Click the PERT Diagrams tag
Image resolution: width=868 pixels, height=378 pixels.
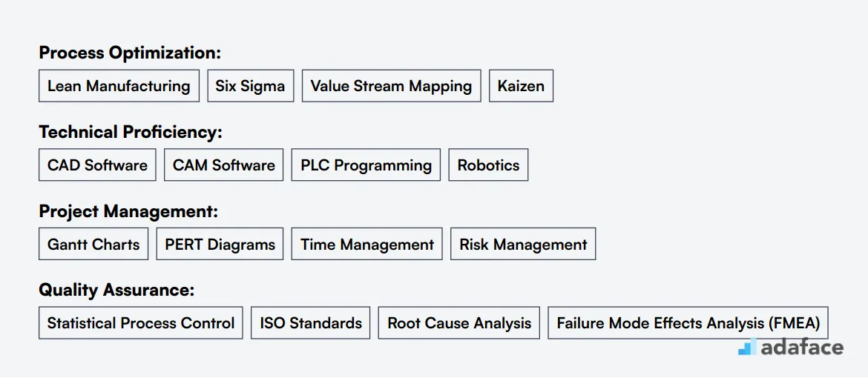220,244
